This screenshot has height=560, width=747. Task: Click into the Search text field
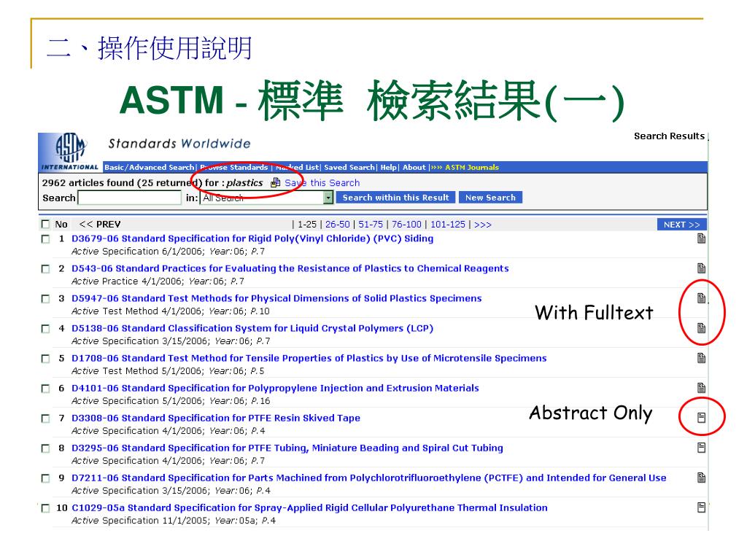pos(130,198)
